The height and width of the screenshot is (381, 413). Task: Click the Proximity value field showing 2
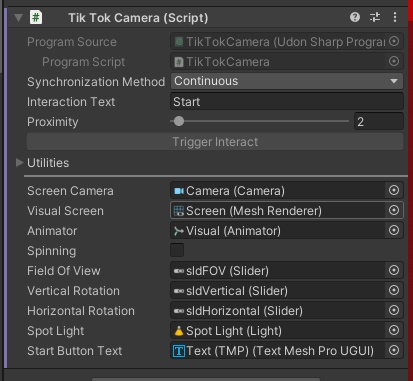click(379, 121)
